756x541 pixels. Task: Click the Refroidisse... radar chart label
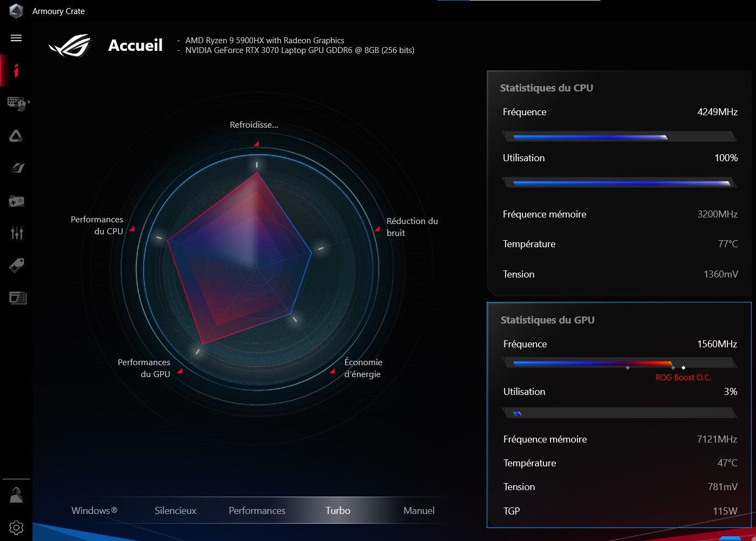254,125
